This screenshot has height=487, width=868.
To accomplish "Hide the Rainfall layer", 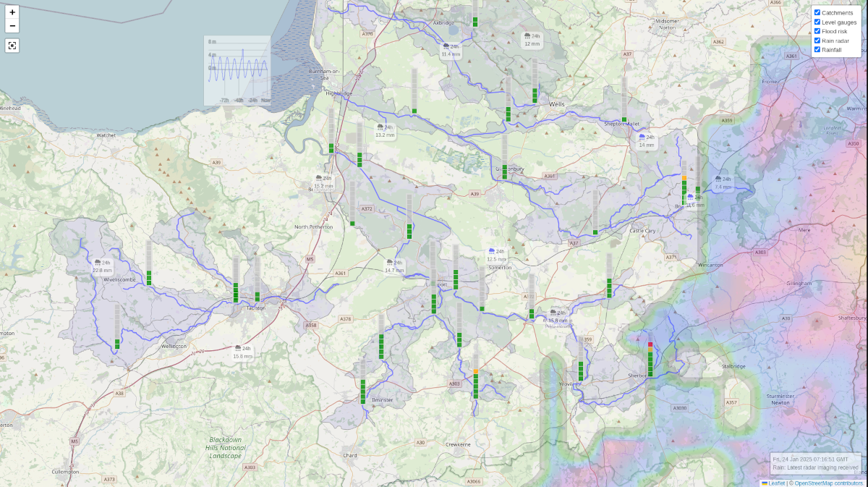I will (817, 49).
